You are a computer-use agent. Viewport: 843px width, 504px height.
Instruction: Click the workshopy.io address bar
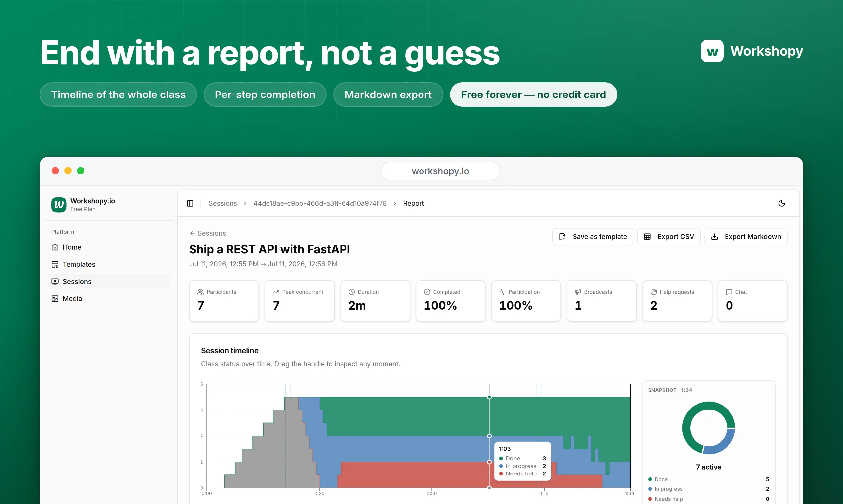pos(440,171)
